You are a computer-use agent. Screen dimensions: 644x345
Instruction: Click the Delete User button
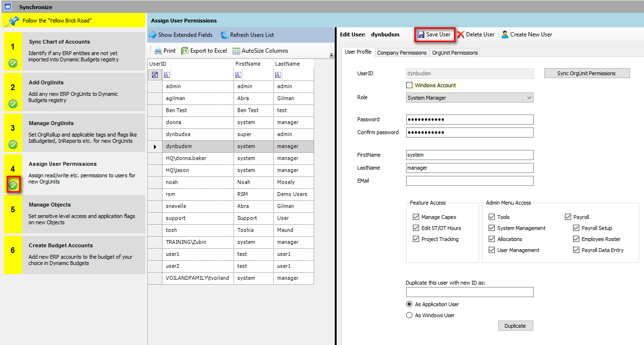click(476, 34)
